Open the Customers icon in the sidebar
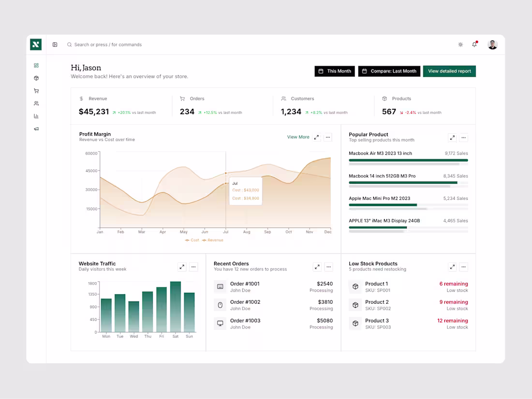532x399 pixels. [36, 103]
